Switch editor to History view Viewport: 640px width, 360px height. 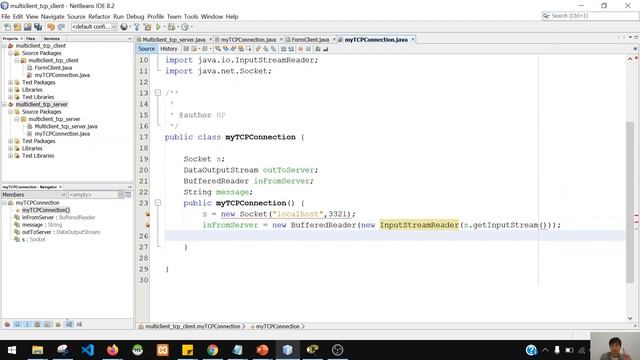(169, 49)
